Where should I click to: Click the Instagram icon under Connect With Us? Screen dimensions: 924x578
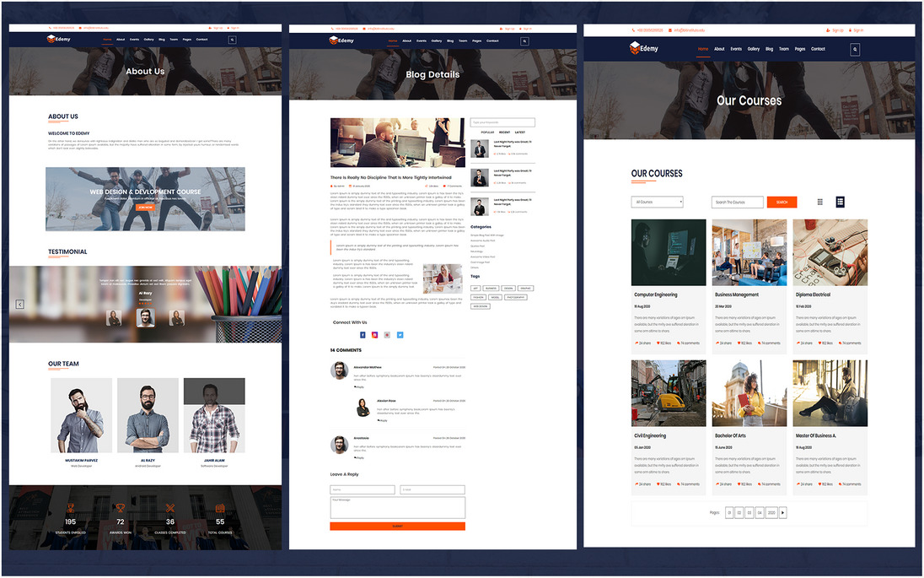(375, 335)
